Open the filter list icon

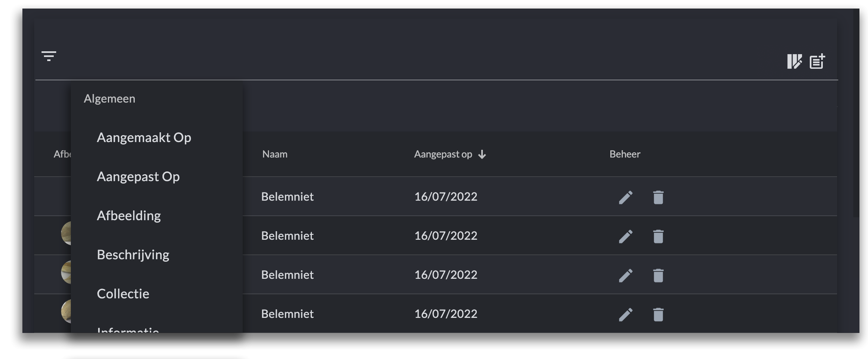click(x=49, y=56)
